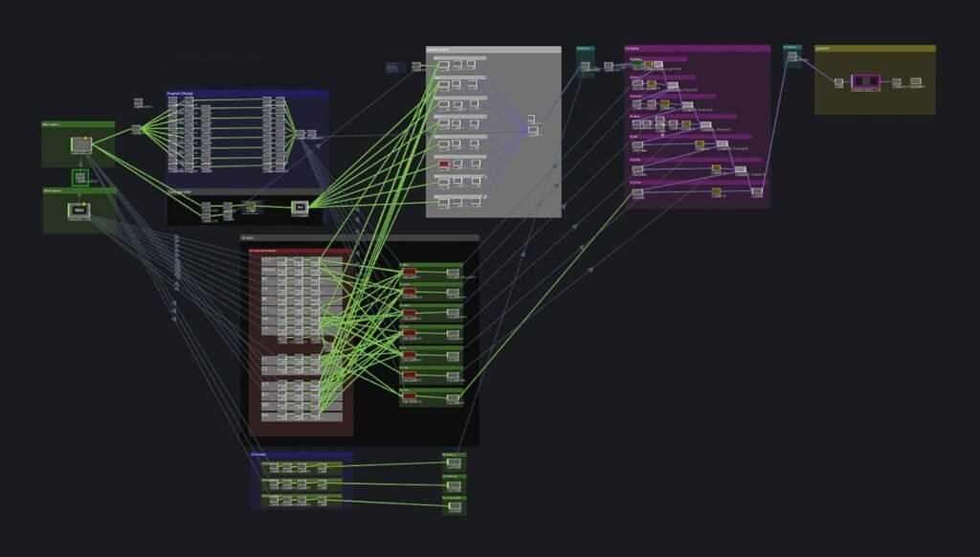This screenshot has height=557, width=980.
Task: Select the red node inside the grey sampler group
Action: tap(444, 165)
